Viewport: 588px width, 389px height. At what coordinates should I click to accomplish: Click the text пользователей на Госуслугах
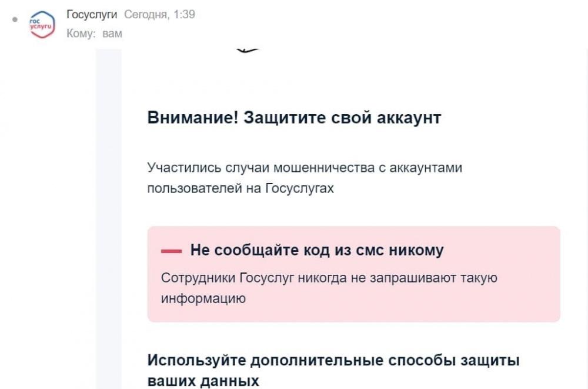(x=240, y=188)
